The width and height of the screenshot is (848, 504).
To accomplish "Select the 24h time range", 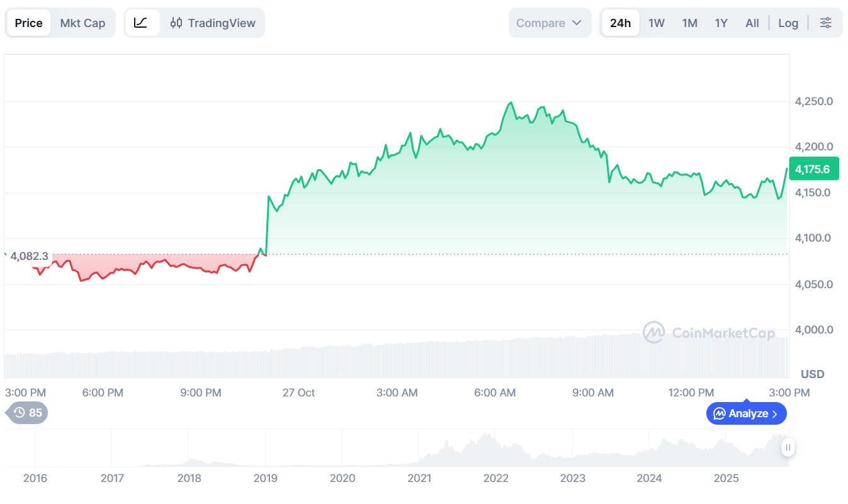I will [x=620, y=23].
